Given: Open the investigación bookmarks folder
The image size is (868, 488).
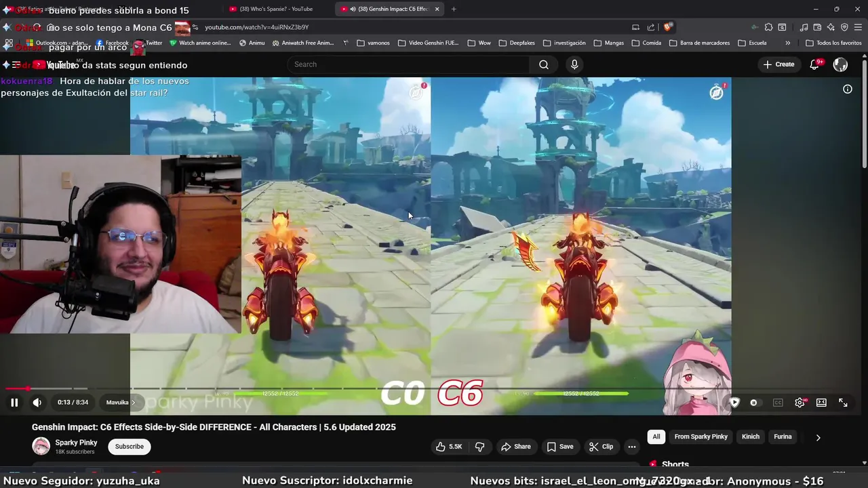Looking at the screenshot, I should (x=564, y=43).
